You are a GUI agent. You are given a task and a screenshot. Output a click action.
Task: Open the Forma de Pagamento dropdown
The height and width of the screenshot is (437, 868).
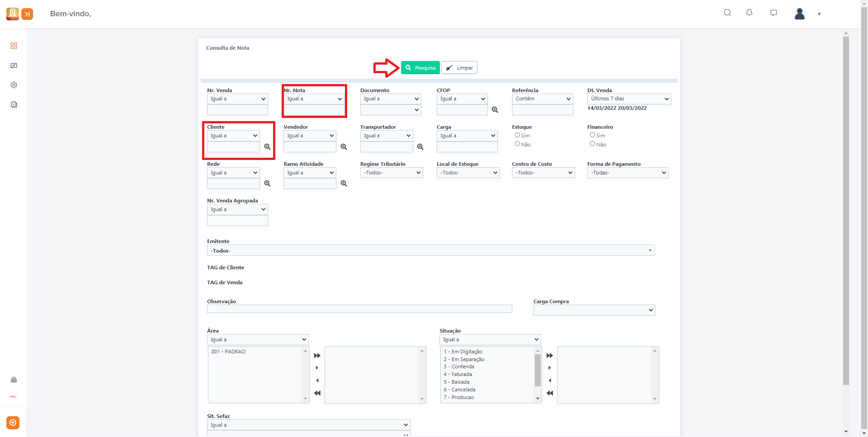click(x=627, y=173)
